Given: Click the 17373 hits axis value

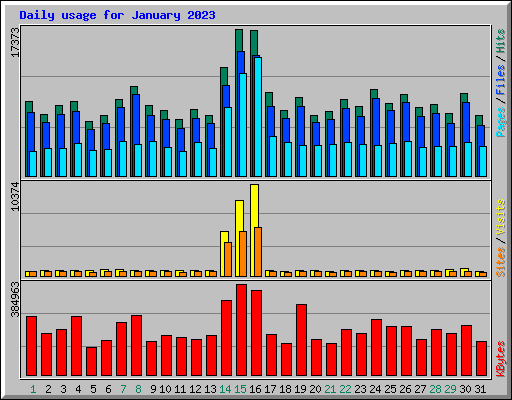Looking at the screenshot, I should (x=15, y=42).
